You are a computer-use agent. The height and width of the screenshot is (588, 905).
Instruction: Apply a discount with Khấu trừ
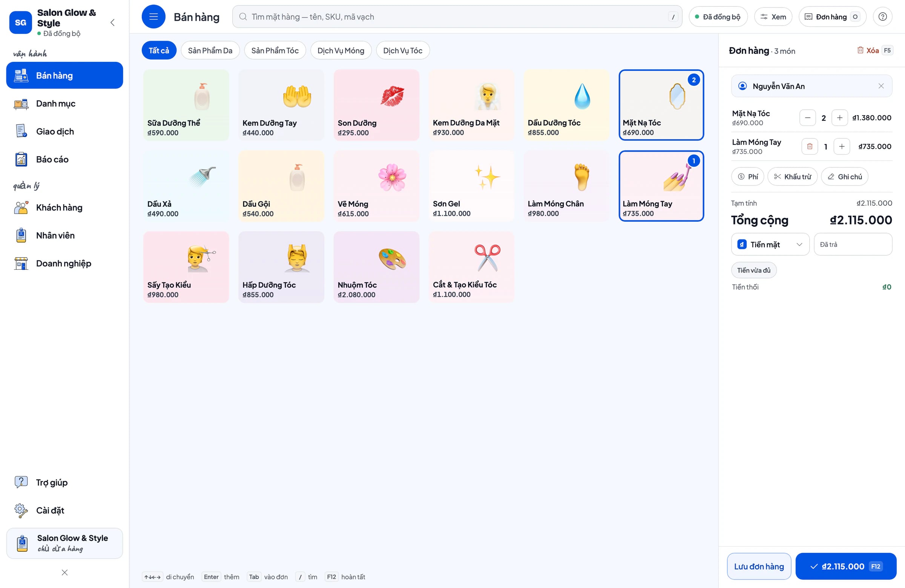793,177
